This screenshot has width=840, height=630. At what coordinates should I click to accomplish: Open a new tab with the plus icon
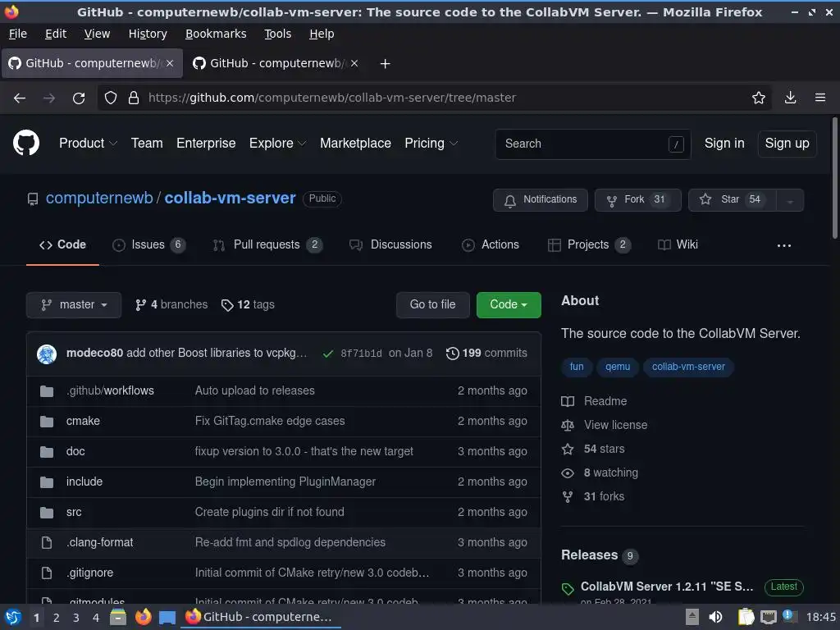click(x=385, y=64)
